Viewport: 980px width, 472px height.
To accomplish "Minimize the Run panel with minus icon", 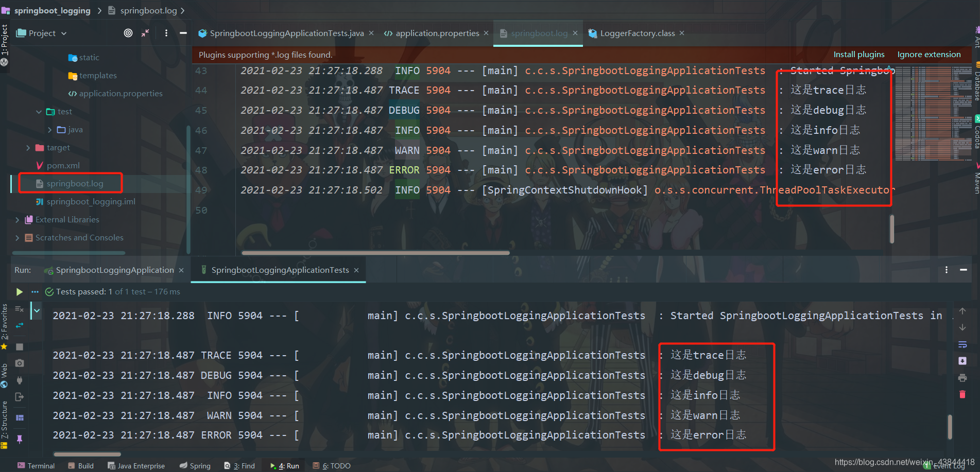I will click(963, 270).
